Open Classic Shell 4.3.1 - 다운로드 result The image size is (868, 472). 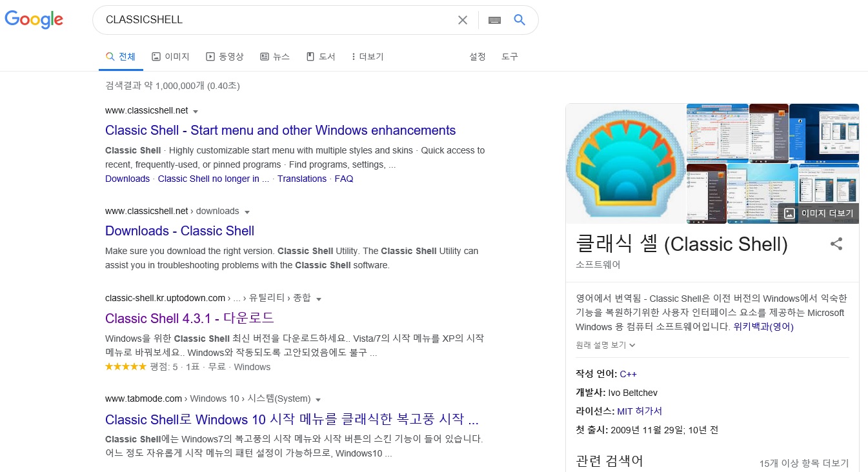(190, 318)
